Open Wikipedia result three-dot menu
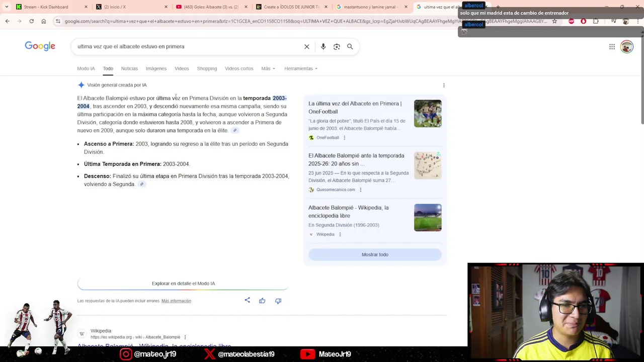The width and height of the screenshot is (644, 362). (x=185, y=337)
